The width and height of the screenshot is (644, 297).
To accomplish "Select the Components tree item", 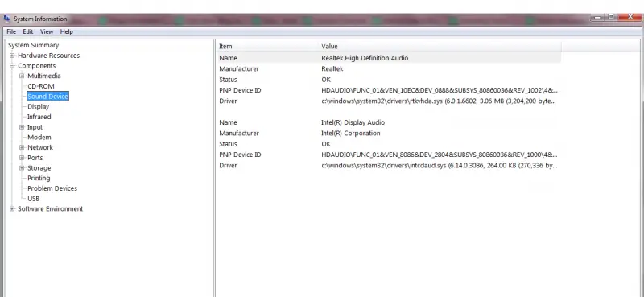I will (36, 66).
